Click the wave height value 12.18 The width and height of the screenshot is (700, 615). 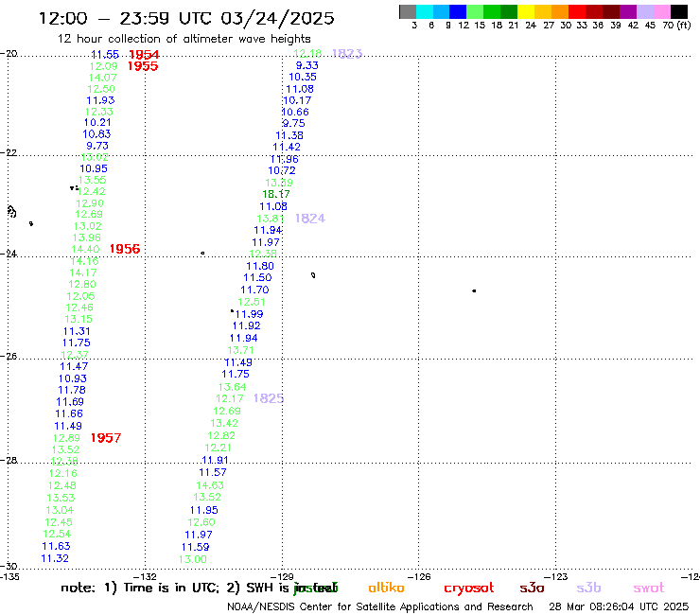pyautogui.click(x=307, y=54)
